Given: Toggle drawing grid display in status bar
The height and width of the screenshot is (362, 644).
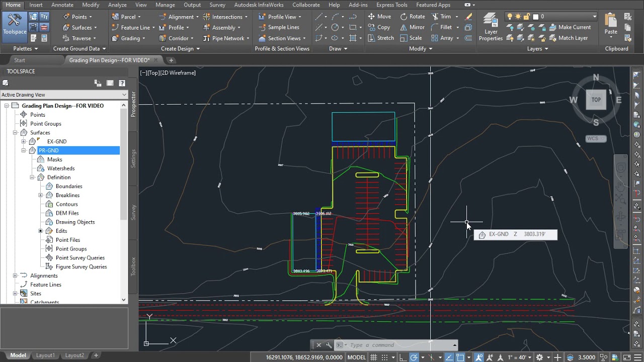Looking at the screenshot, I should pos(374,357).
